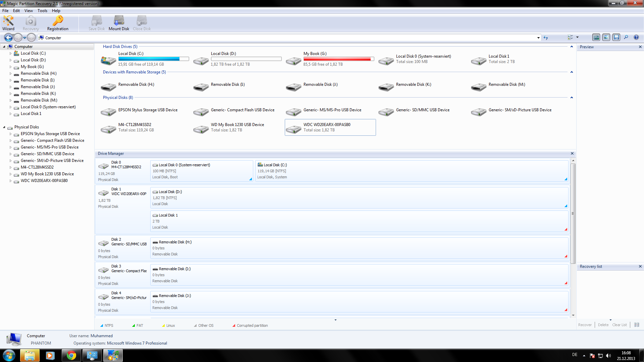Open Chrome from the taskbar
644x362 pixels.
pyautogui.click(x=71, y=355)
